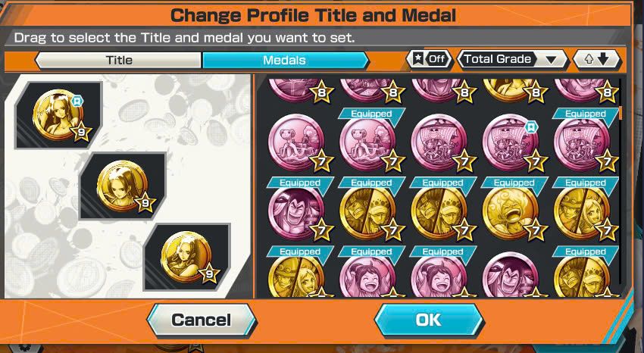Image resolution: width=644 pixels, height=353 pixels.
Task: Click the Cancel button
Action: (202, 320)
